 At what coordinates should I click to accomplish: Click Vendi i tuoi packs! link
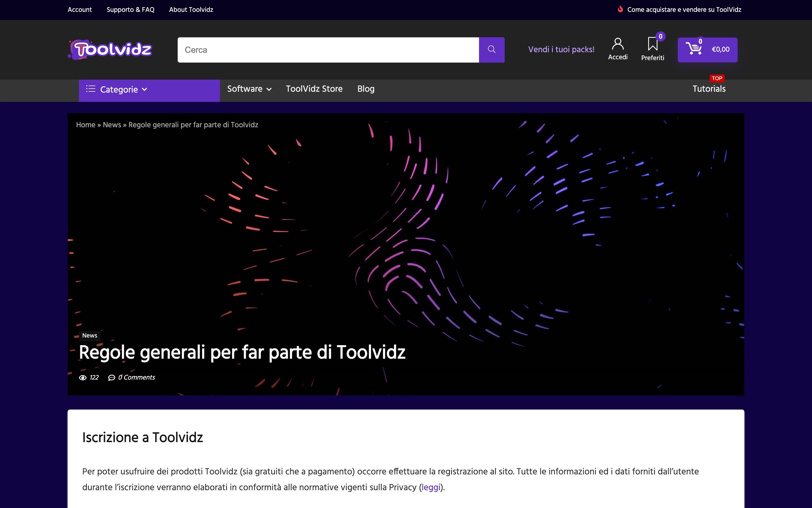[561, 49]
